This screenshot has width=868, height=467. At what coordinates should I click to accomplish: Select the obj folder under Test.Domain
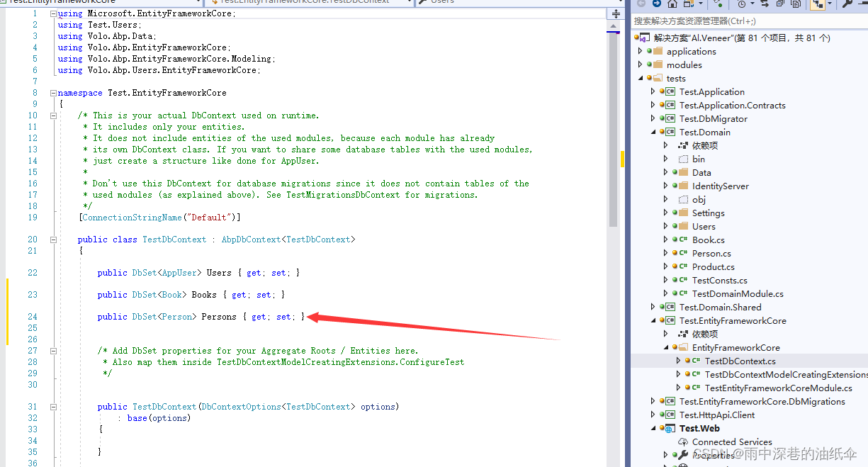[x=699, y=199]
